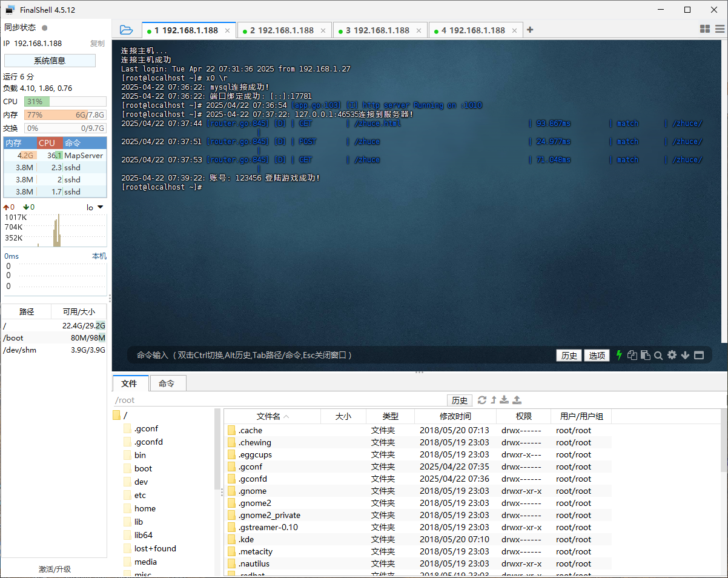This screenshot has height=578, width=728.
Task: Open terminal settings gear icon
Action: pyautogui.click(x=672, y=355)
